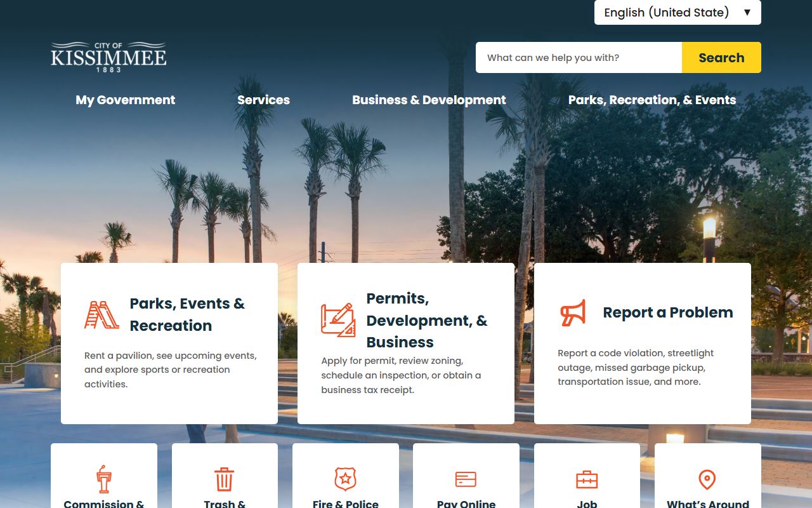Viewport: 812px width, 508px height.
Task: Click the Pay Online credit card icon
Action: (466, 479)
